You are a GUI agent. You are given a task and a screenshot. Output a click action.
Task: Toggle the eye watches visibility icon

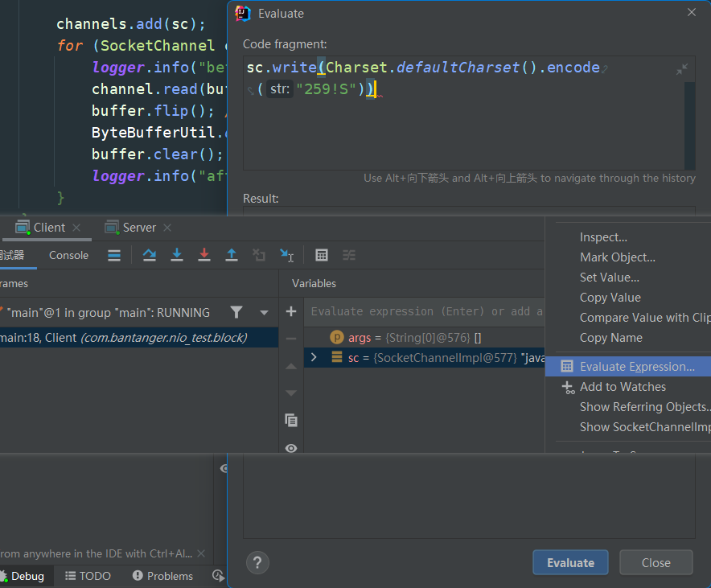click(291, 448)
